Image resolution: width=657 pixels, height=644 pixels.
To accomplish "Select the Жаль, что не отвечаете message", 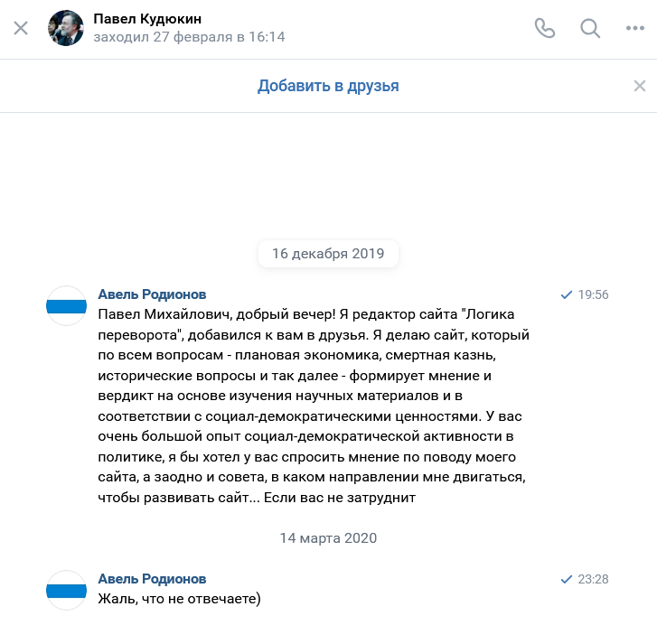I will pyautogui.click(x=179, y=599).
